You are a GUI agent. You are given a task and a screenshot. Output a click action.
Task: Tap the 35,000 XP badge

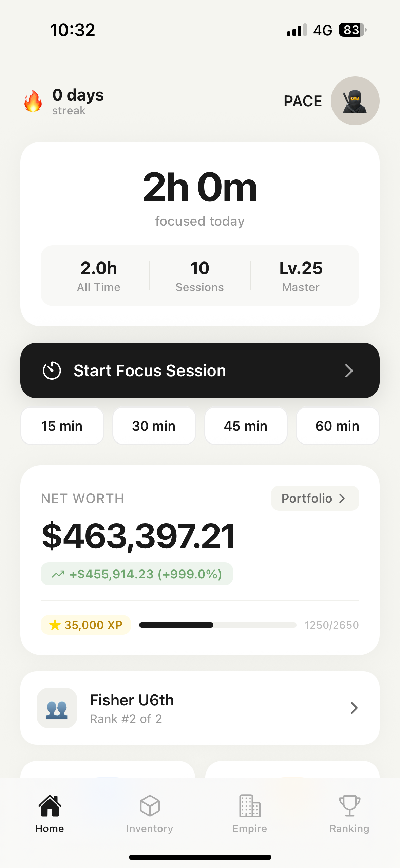click(x=86, y=625)
